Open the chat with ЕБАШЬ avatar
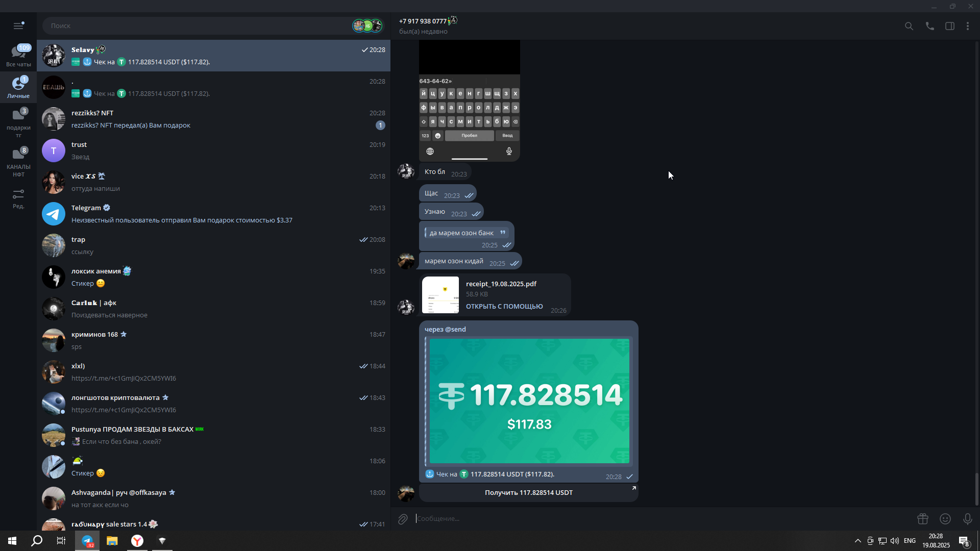This screenshot has height=551, width=980. 213,87
